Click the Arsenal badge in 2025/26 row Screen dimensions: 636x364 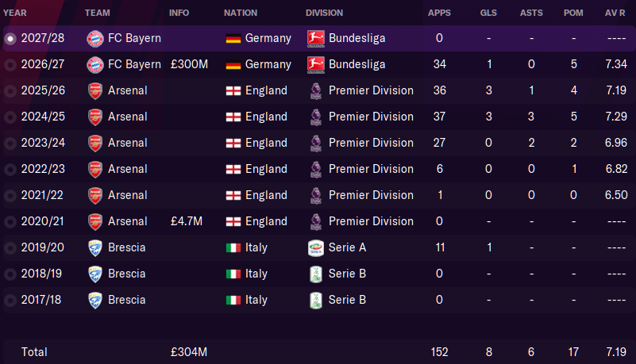tap(95, 90)
